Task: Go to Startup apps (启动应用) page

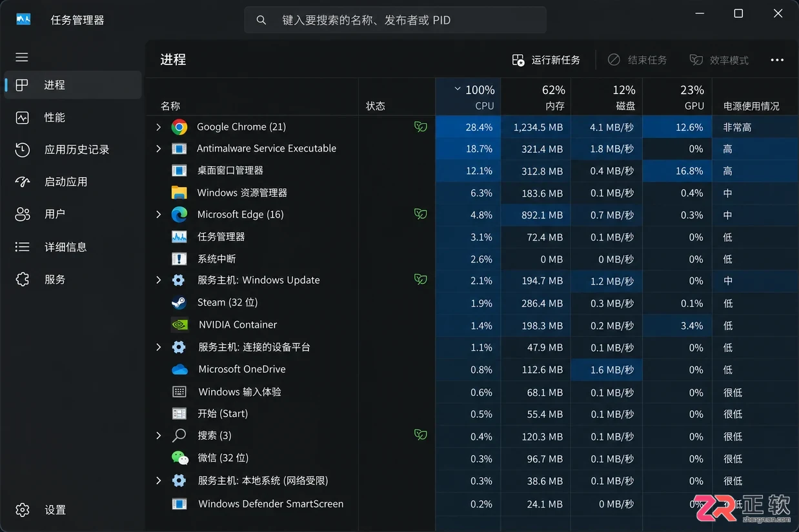Action: click(73, 182)
